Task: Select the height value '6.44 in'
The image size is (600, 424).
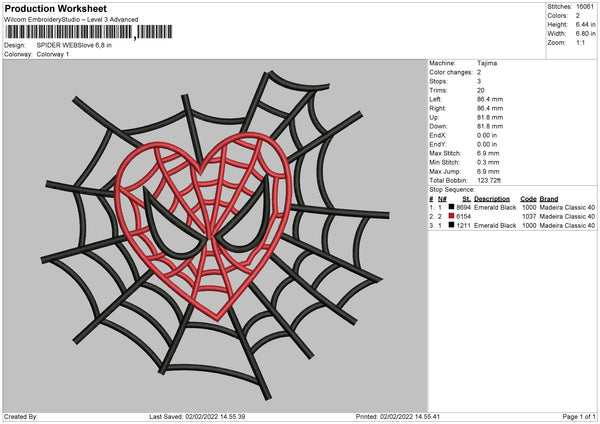Action: click(x=586, y=24)
